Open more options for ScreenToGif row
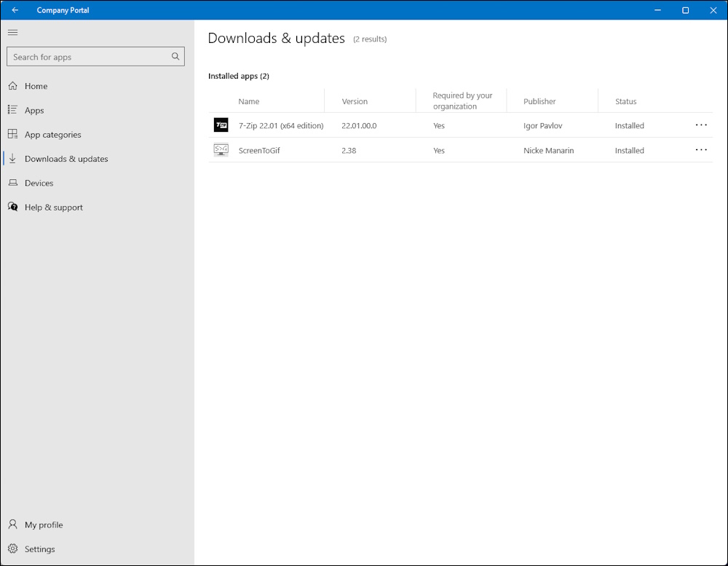 [x=701, y=149]
